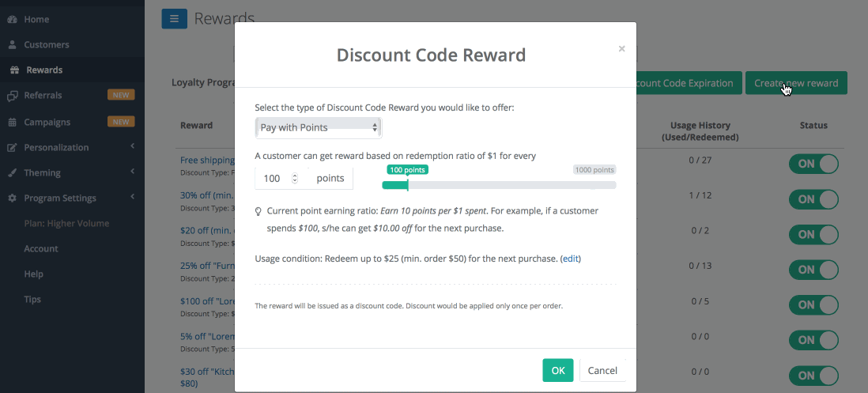Disable the $100 off reward status switch
This screenshot has width=868, height=393.
click(813, 305)
